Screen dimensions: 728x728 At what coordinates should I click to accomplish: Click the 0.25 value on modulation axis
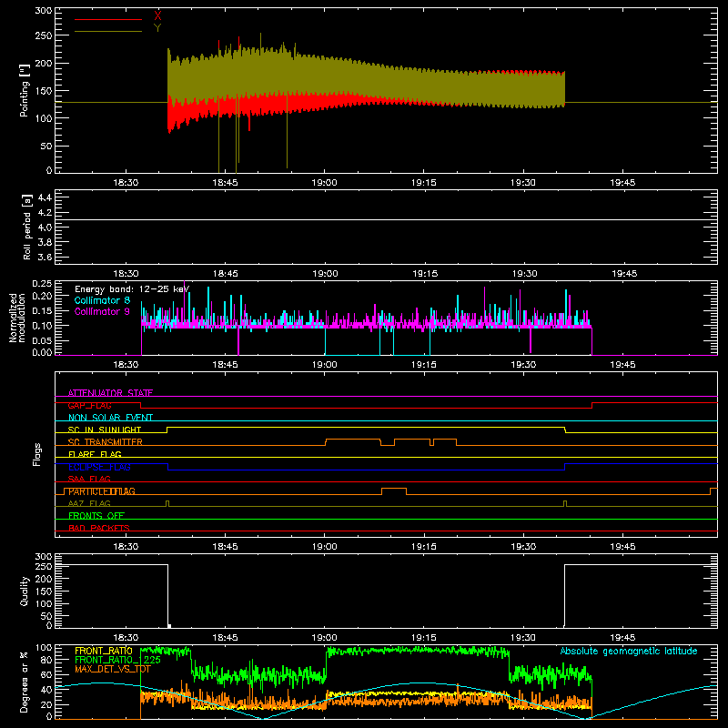pos(42,284)
